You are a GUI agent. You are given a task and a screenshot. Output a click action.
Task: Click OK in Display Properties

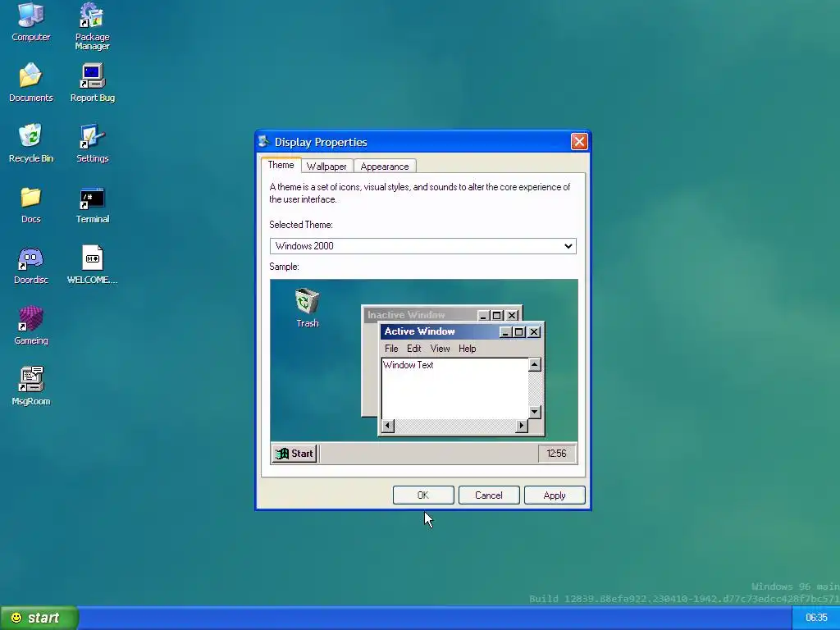point(423,495)
